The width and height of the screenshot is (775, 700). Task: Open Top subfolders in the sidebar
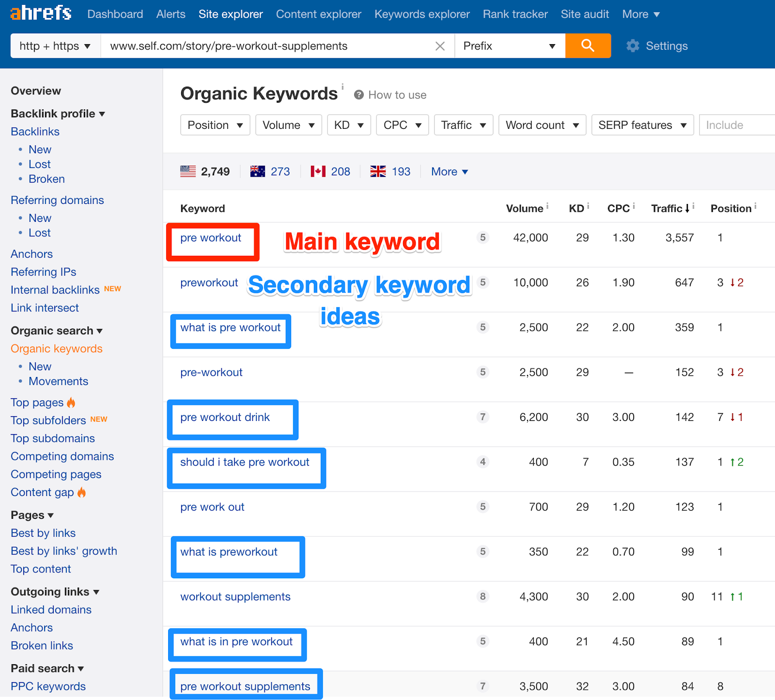48,420
